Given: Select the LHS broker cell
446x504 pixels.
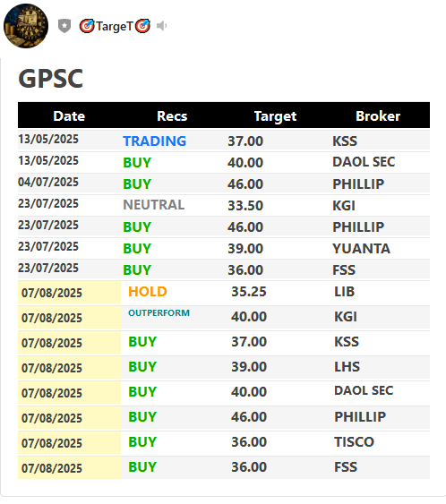Looking at the screenshot, I should click(x=347, y=367).
